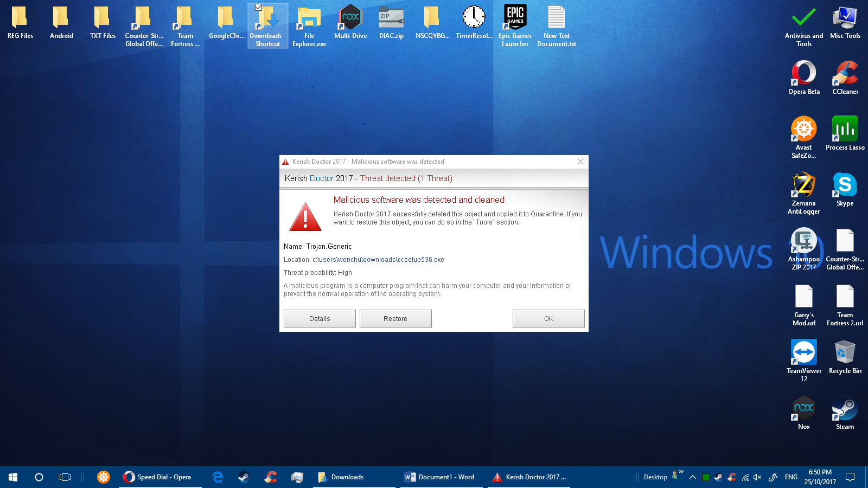Open Zemana AntiLogger desktop shortcut
Viewport: 868px width, 488px height.
804,193
